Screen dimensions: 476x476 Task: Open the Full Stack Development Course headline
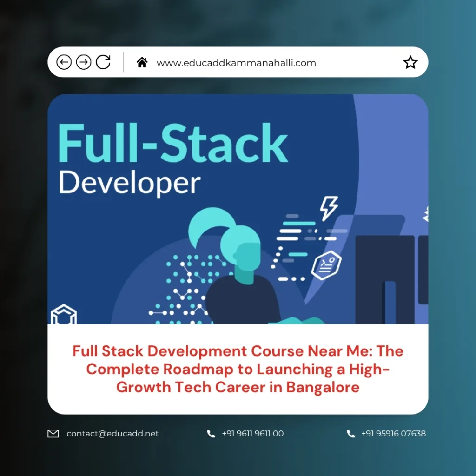point(238,369)
